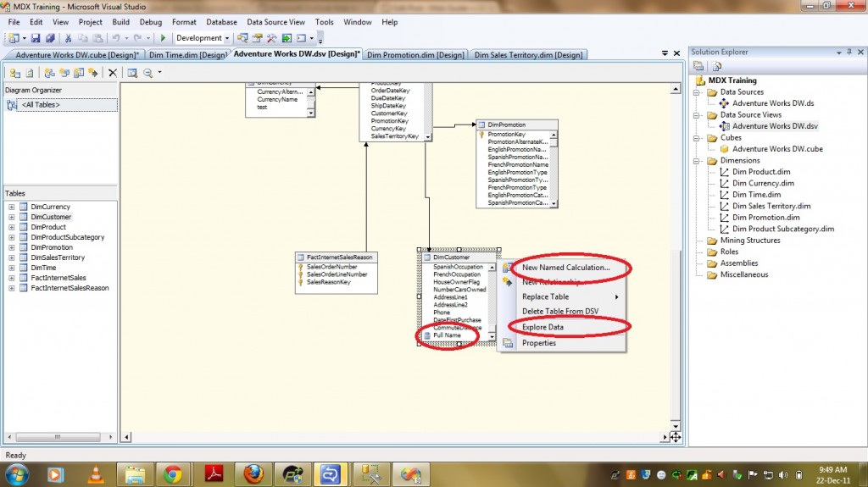Click the Save All toolbar icon
This screenshot has width=868, height=487.
48,38
